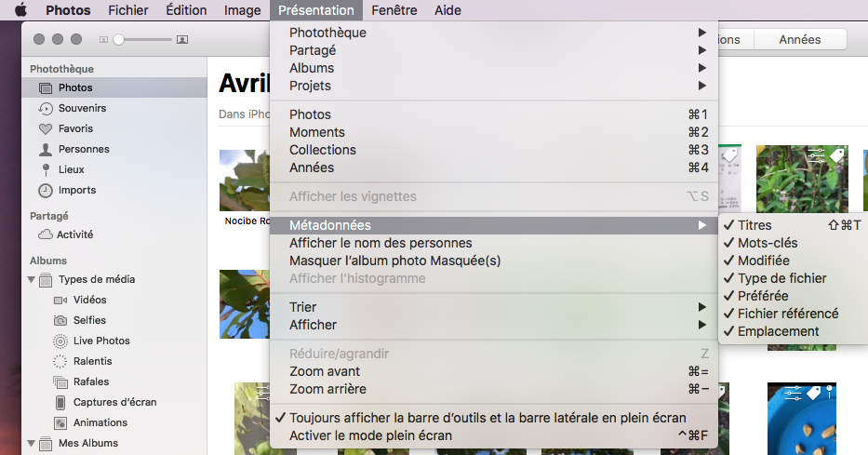This screenshot has width=868, height=455.
Task: Choose Zoom arrière
Action: pyautogui.click(x=494, y=389)
